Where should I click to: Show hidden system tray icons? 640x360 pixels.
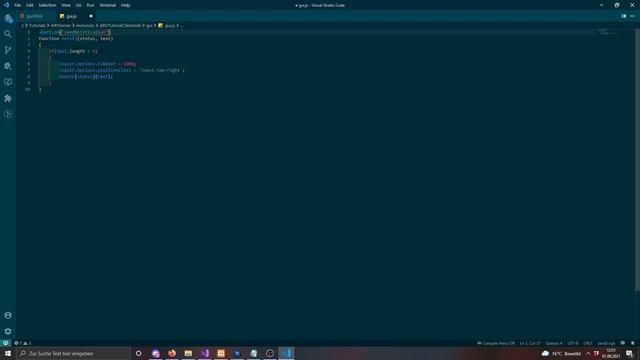click(x=588, y=353)
